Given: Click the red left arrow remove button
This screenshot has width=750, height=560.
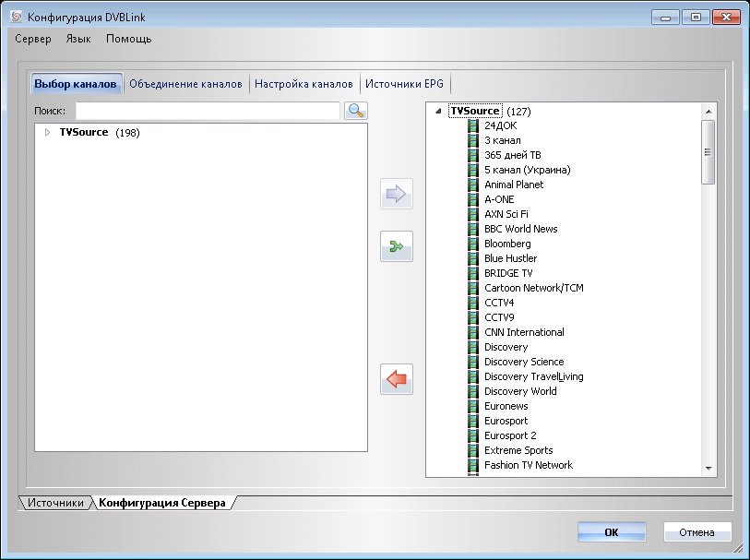Looking at the screenshot, I should (x=396, y=379).
